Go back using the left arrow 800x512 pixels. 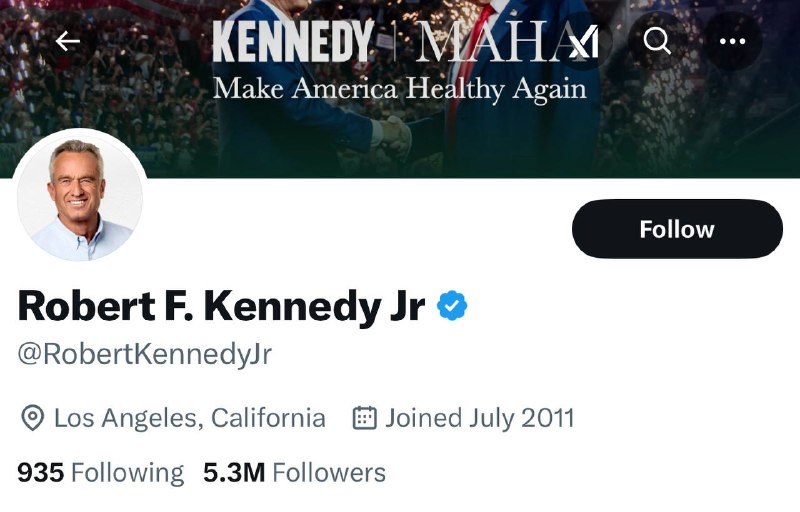[68, 41]
